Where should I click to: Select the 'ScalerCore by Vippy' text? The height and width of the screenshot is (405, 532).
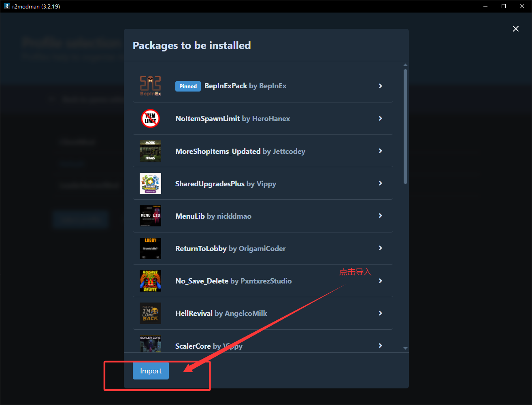point(209,346)
